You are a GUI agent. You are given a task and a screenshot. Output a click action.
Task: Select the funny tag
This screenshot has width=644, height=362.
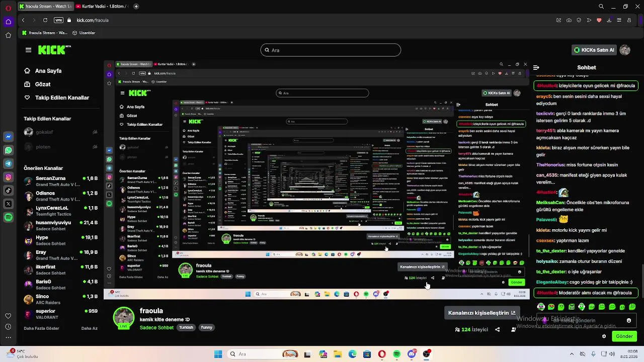coord(207,327)
